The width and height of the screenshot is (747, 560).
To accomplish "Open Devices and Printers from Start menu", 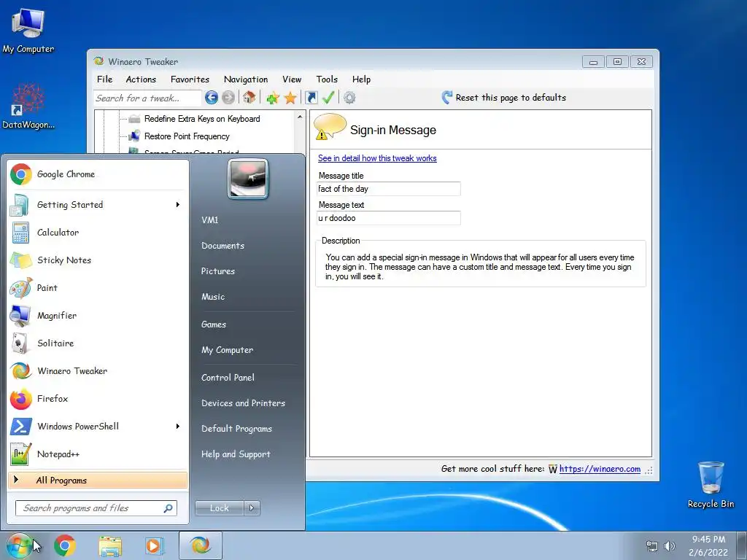I will pos(244,402).
